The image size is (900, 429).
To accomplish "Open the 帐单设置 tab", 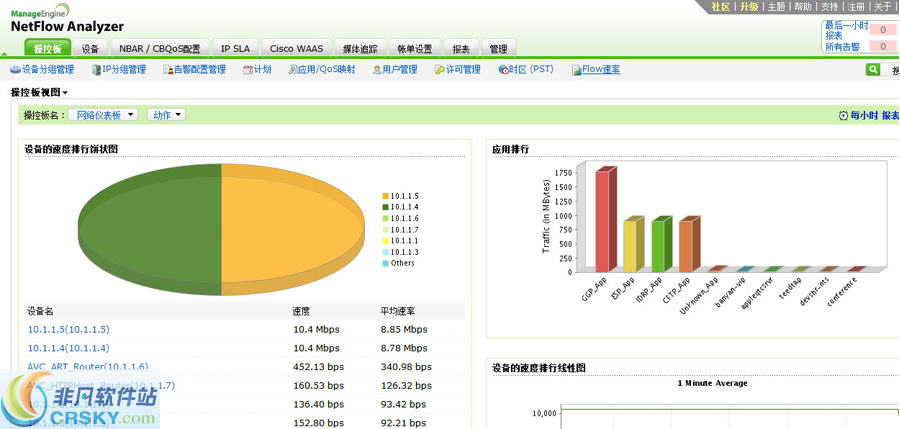I will [x=414, y=49].
